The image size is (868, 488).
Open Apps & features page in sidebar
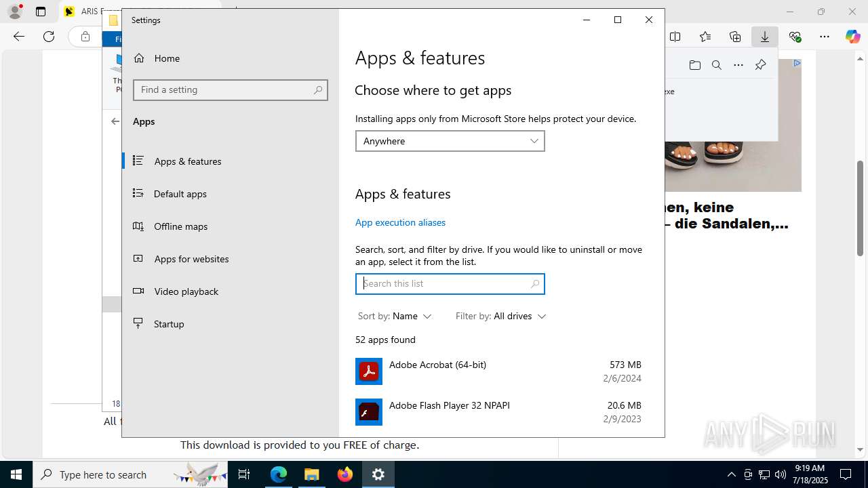coord(231,161)
